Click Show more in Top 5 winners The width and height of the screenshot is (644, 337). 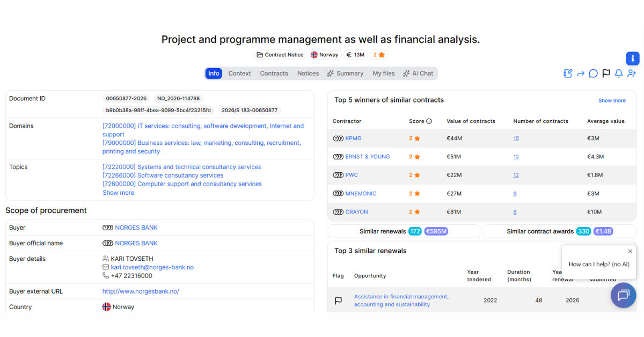tap(612, 100)
